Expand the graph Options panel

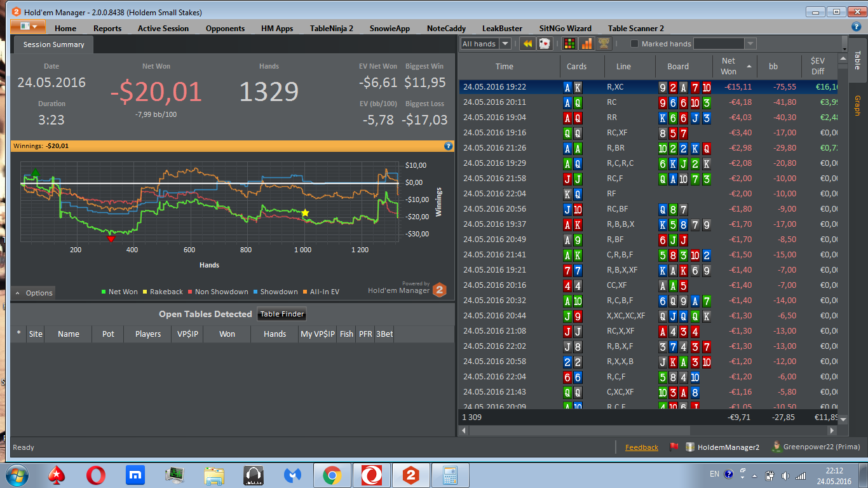click(x=34, y=293)
